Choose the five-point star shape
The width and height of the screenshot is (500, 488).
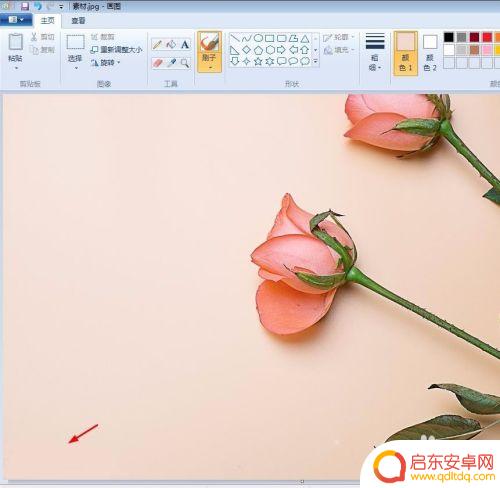coord(258,61)
